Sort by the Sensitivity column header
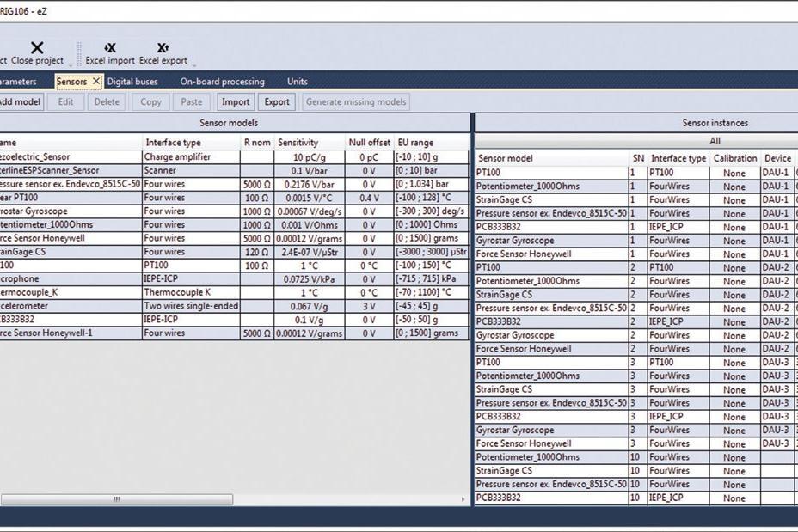This screenshot has height=532, width=798. [x=298, y=143]
